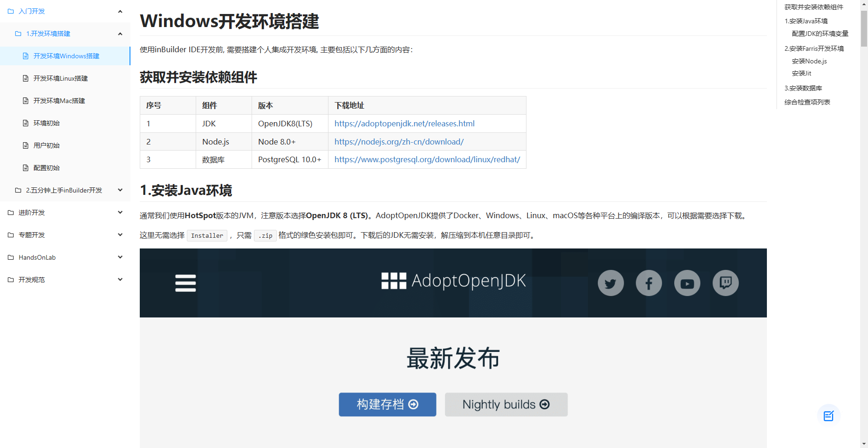Viewport: 868px width, 448px height.
Task: Open the nodejs.org download link
Action: 399,142
